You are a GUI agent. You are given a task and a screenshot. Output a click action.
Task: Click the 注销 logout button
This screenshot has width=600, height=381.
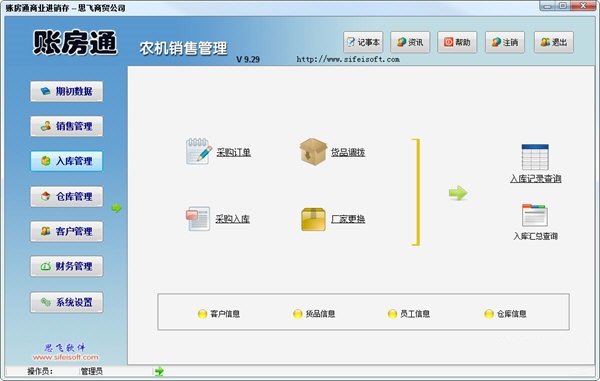tap(505, 42)
